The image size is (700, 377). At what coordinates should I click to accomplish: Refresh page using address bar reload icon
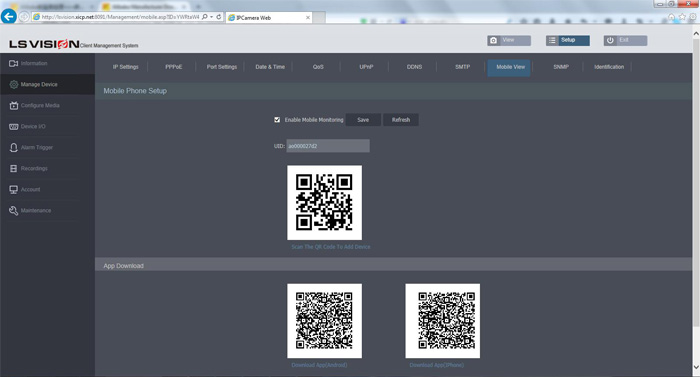[x=219, y=17]
